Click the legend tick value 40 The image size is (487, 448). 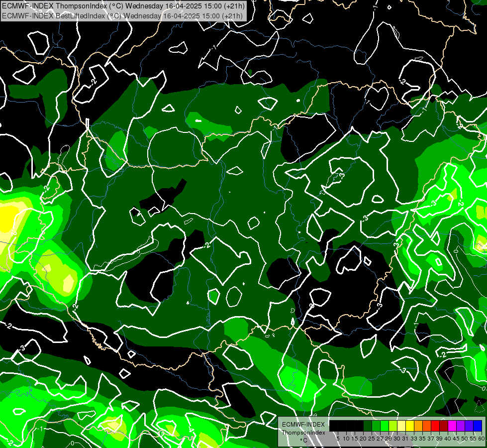pos(448,439)
